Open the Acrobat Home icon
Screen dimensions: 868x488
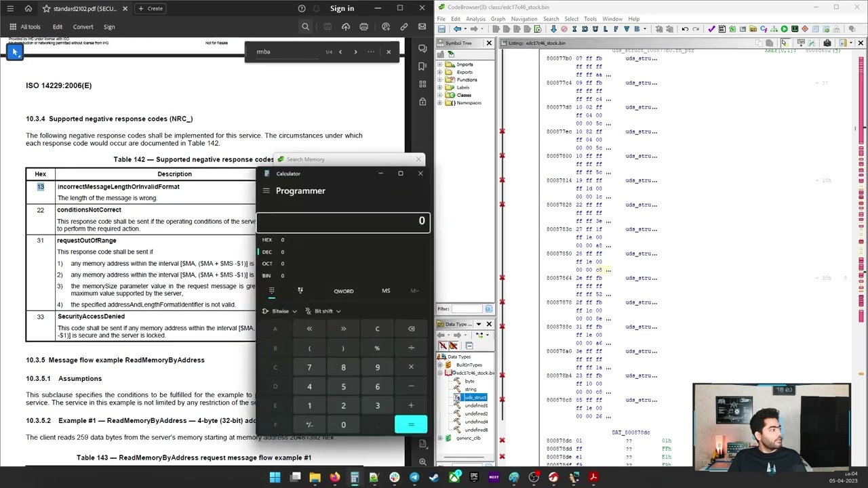tap(28, 8)
